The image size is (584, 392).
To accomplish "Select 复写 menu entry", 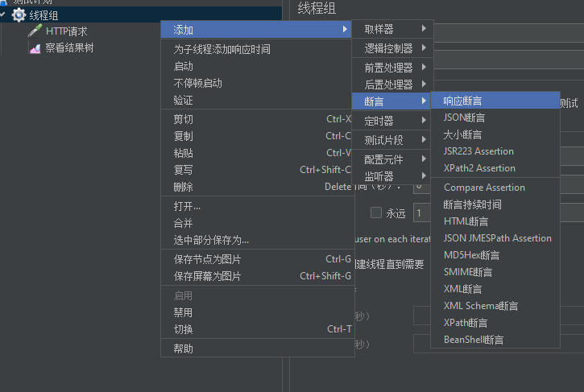I will 256,170.
